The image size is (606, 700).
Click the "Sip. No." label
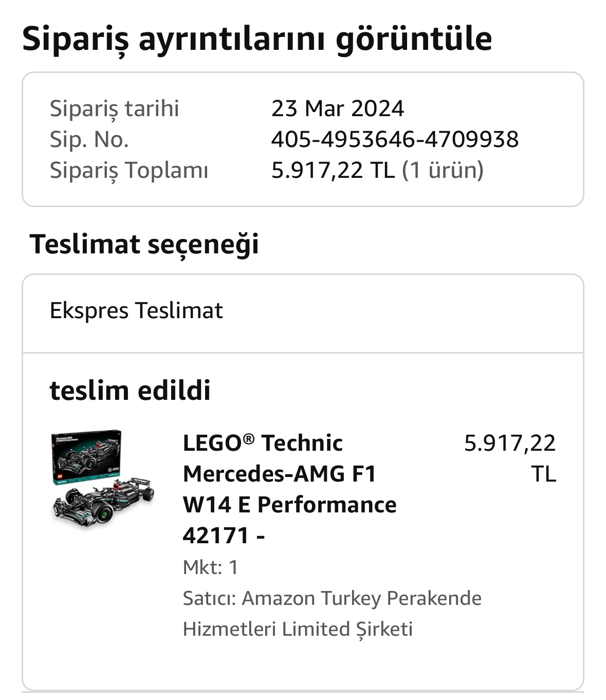tap(89, 139)
